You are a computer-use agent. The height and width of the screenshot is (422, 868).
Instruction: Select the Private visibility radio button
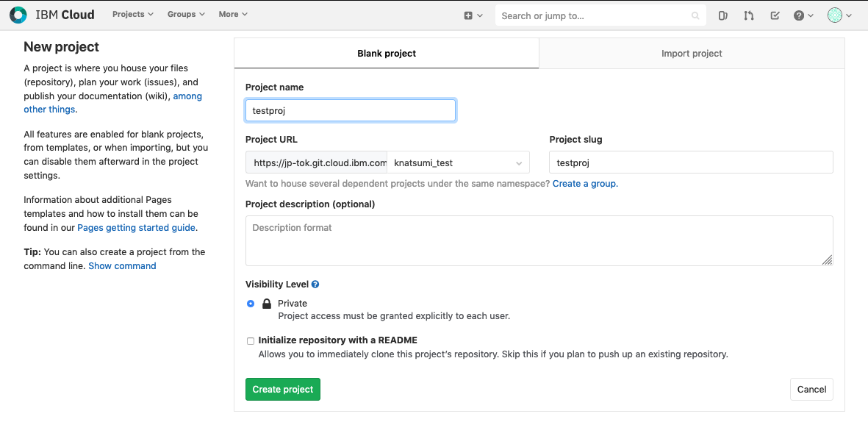point(251,304)
